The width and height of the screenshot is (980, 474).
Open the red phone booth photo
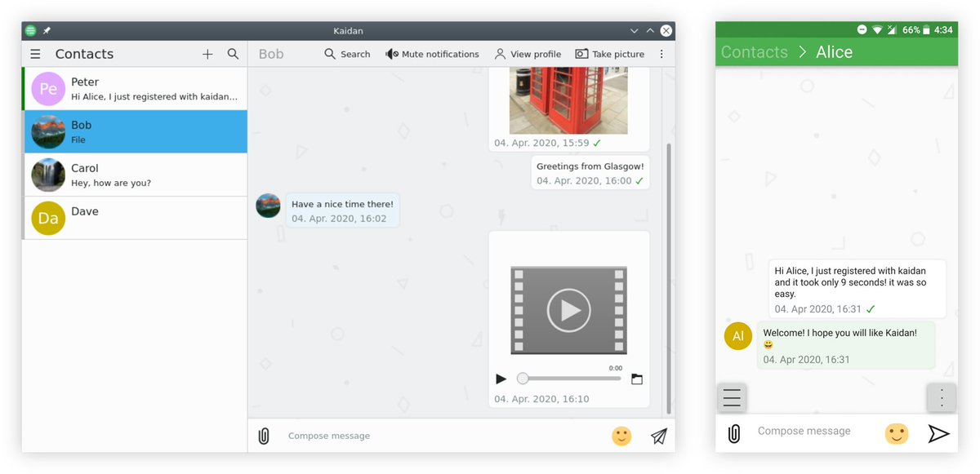click(x=568, y=100)
